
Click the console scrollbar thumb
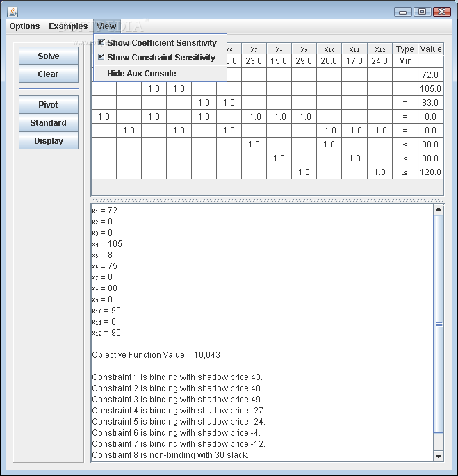point(439,324)
